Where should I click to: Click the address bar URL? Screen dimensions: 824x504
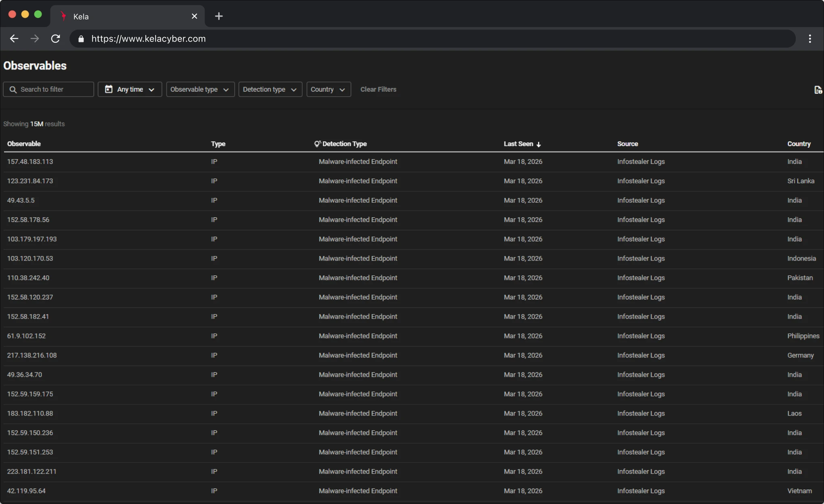(x=148, y=39)
